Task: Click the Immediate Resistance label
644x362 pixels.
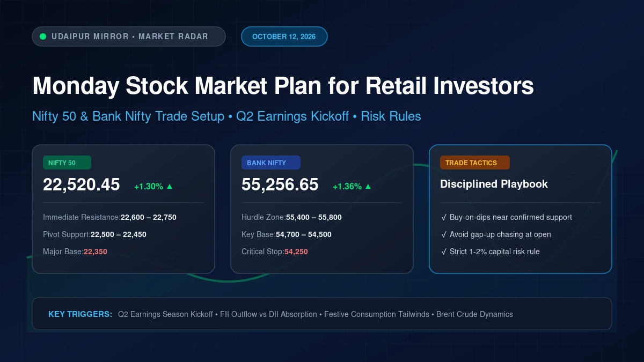Action: (82, 217)
